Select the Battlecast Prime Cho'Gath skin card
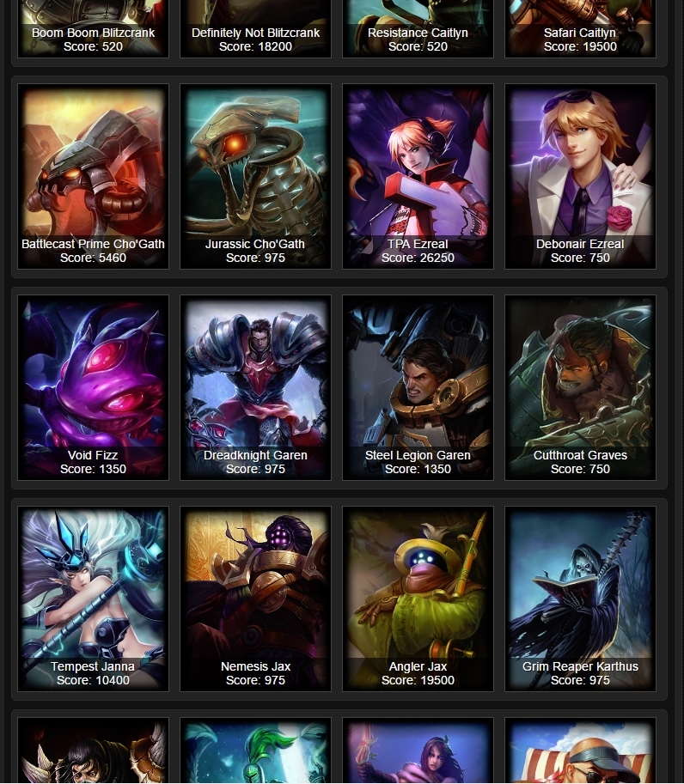Screen dimensions: 684x784 click(x=93, y=177)
